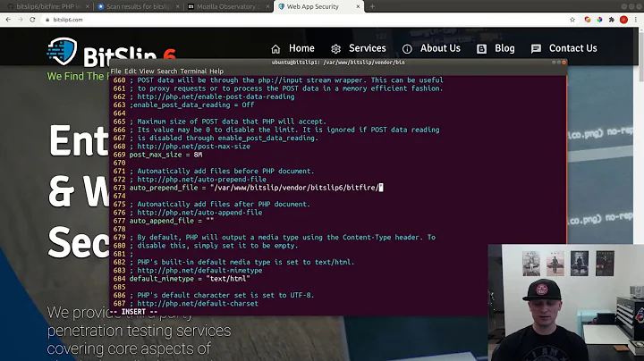Screen dimensions: 644x361
Task: Click the browser forward arrow
Action: click(x=20, y=20)
